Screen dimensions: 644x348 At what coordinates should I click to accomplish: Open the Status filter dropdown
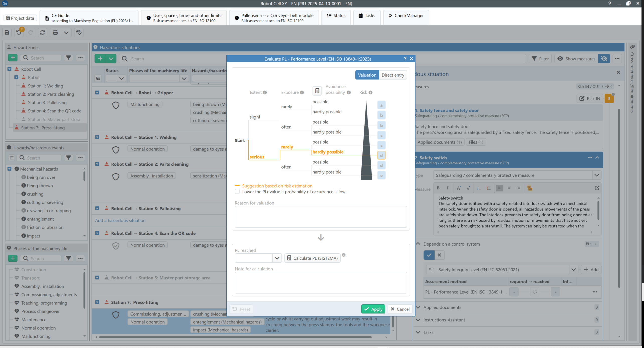121,78
